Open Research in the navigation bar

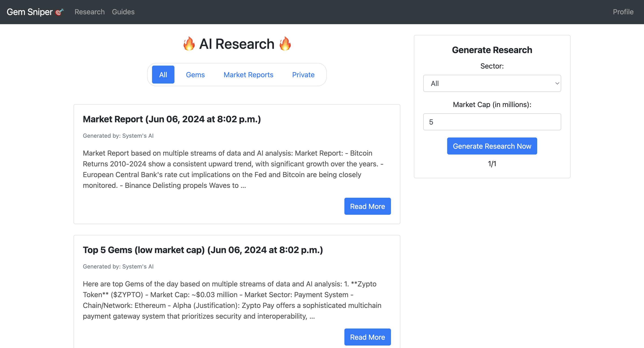tap(90, 12)
